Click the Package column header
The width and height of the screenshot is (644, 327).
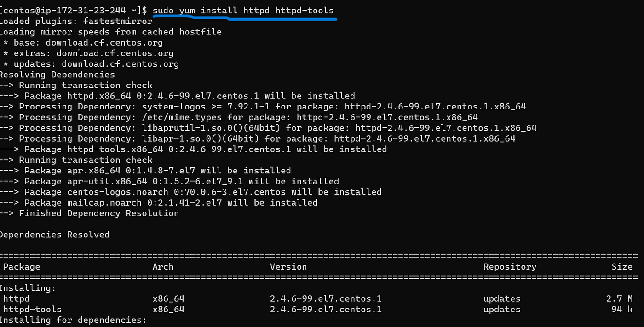click(x=22, y=267)
